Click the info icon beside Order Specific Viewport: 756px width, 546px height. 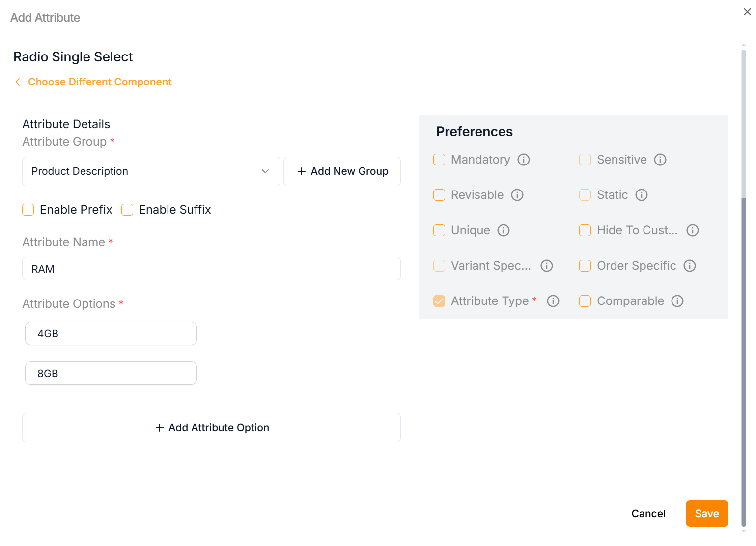tap(690, 266)
